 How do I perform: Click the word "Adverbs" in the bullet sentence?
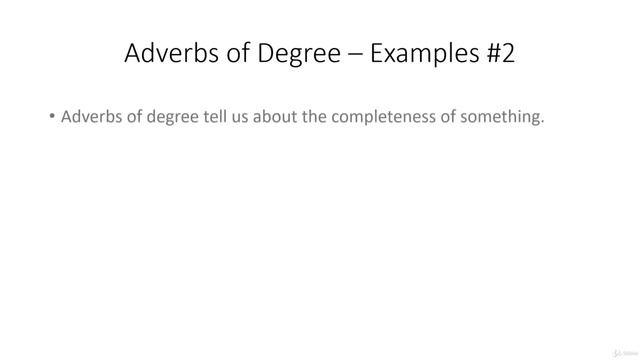(91, 117)
